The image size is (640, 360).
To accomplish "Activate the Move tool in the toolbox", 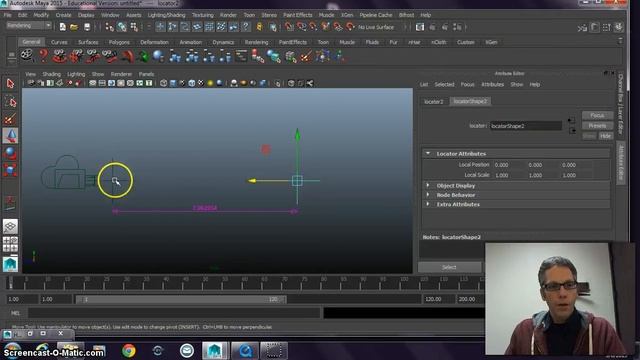I will pos(10,136).
